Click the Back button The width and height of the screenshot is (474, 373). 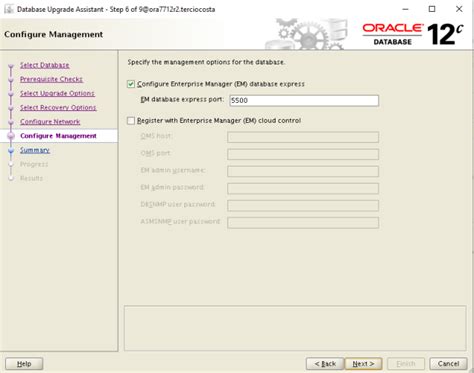coord(325,364)
